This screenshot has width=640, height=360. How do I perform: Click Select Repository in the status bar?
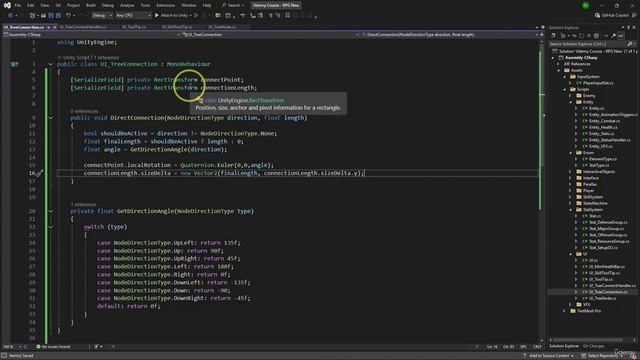point(602,356)
